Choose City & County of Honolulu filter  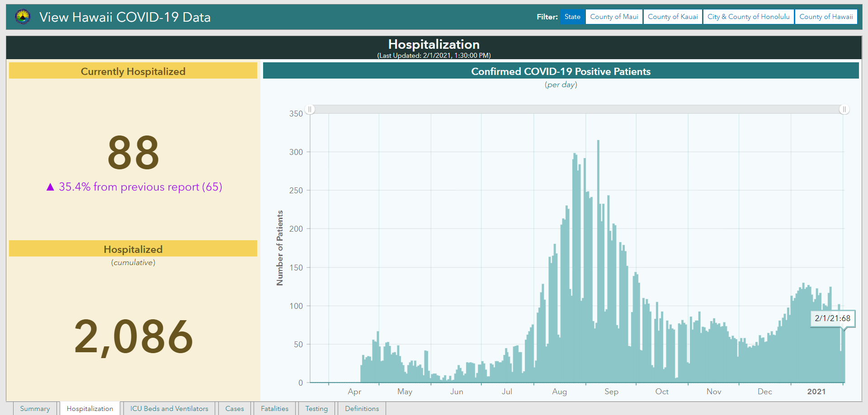pos(748,17)
